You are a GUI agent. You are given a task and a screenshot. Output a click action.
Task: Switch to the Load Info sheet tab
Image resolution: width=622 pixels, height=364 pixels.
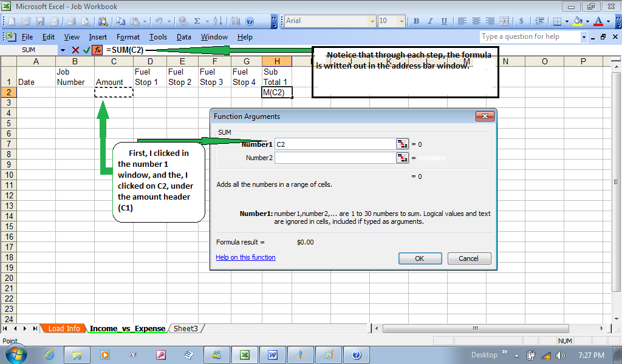(x=64, y=329)
